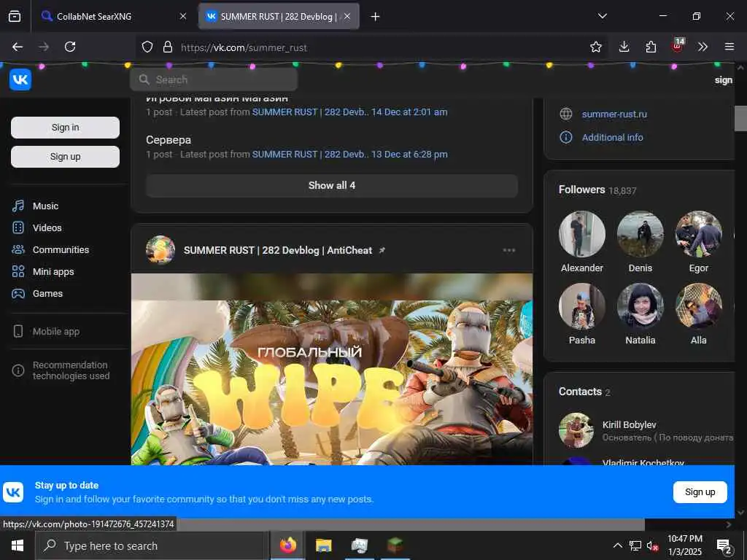This screenshot has height=560, width=747.
Task: Click the page vertical scrollbar thumb
Action: pyautogui.click(x=740, y=118)
